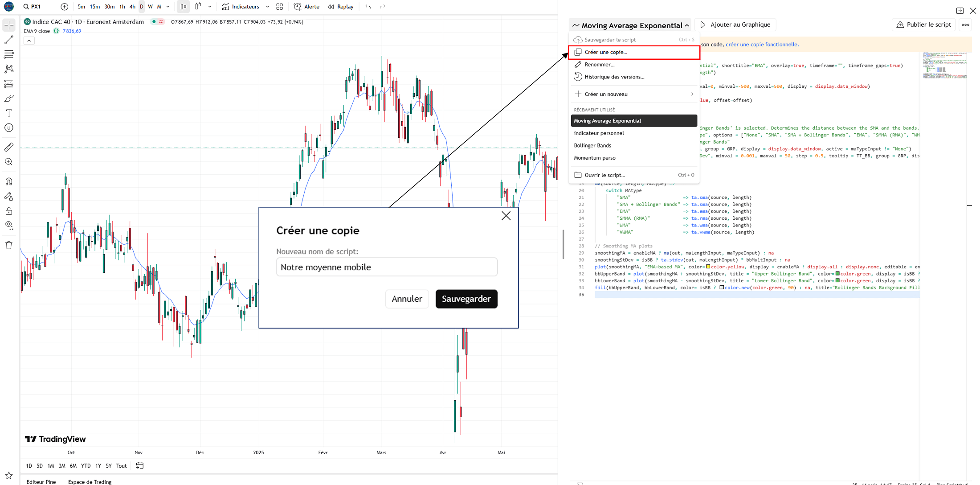Toggle hide all drawings eye icon

click(x=9, y=226)
